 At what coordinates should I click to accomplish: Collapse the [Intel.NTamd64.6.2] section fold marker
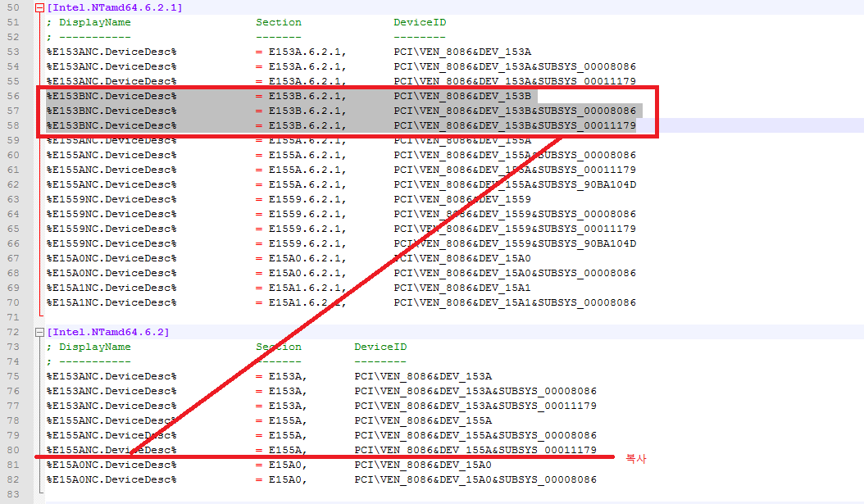pos(39,332)
